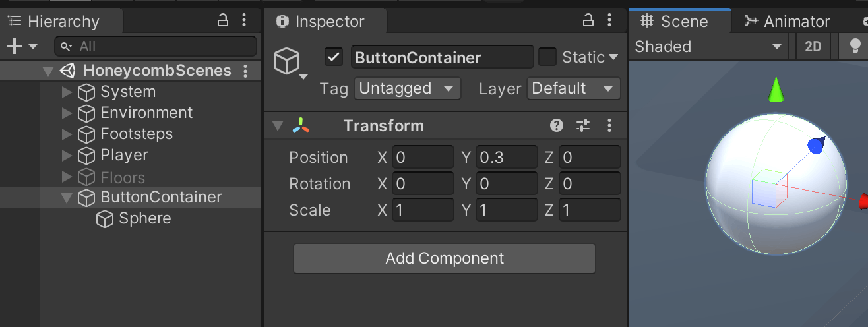The width and height of the screenshot is (868, 327).
Task: Open the Layer Default dropdown
Action: tap(574, 88)
